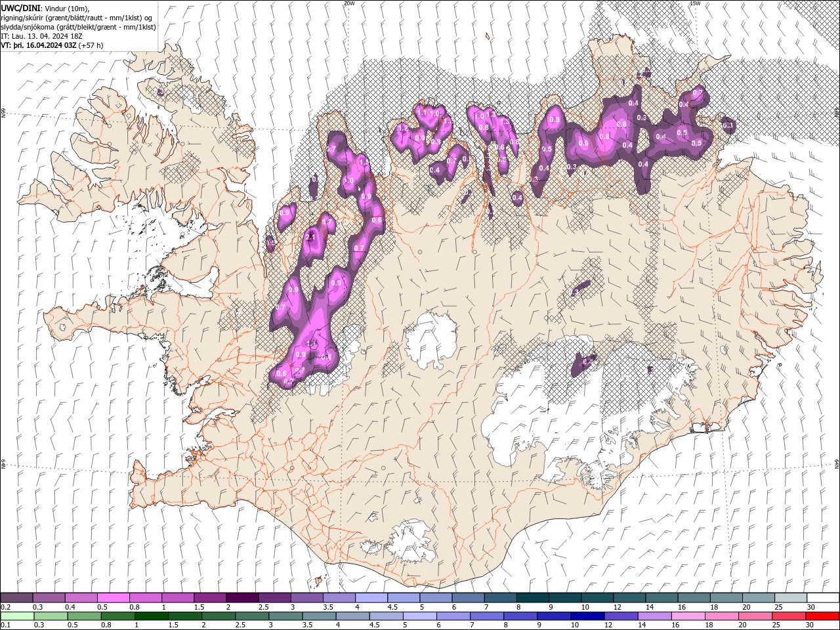Select the pale lavender 4 swatch in snow scale
Viewport: 840px width, 630px height.
tap(370, 598)
